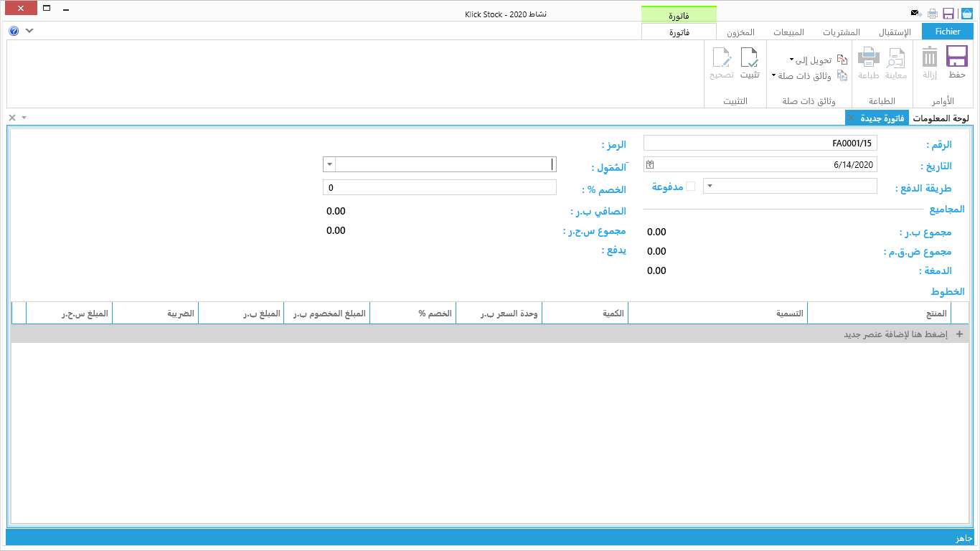Open the supplier (المموّل) dropdown arrow

tap(329, 164)
